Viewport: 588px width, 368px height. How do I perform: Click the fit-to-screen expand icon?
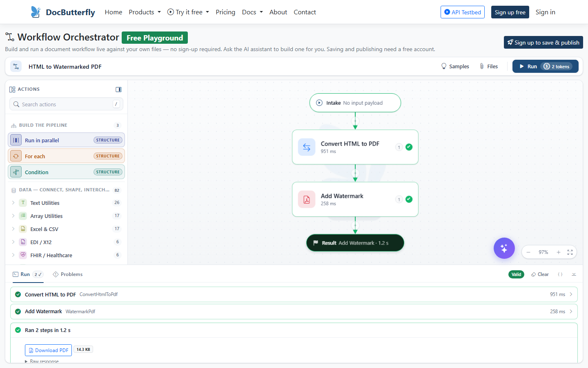pyautogui.click(x=570, y=252)
